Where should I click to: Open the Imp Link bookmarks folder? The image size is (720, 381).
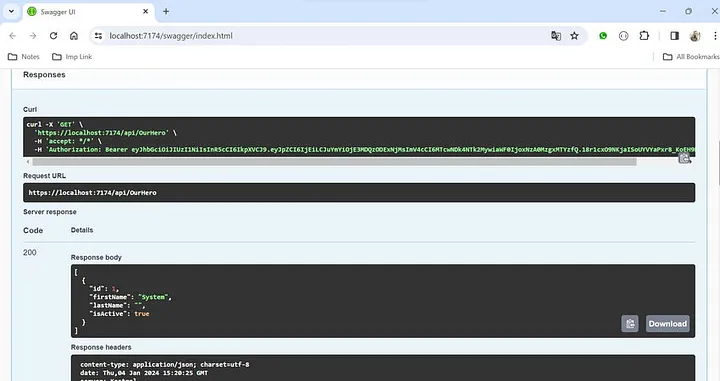72,57
